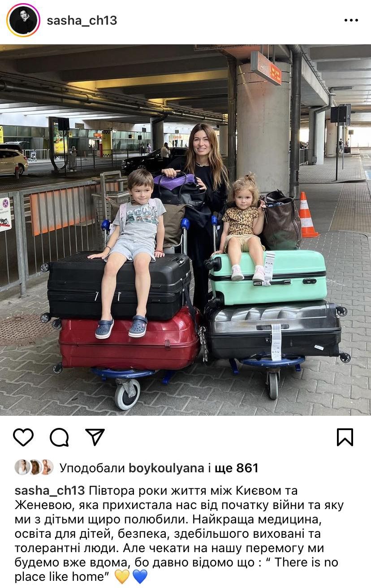Open sasha_ch13 from the caption username

[50, 491]
